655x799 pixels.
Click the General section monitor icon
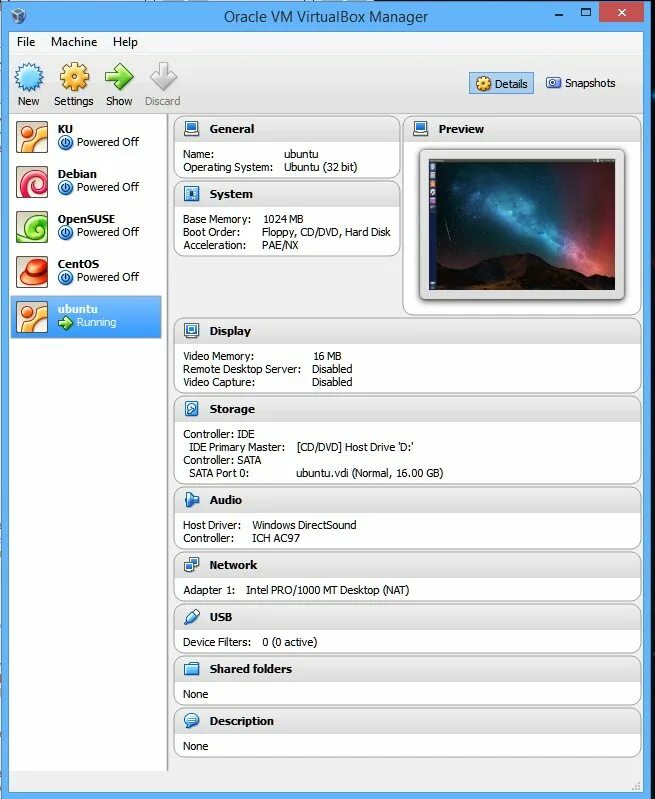pyautogui.click(x=192, y=129)
